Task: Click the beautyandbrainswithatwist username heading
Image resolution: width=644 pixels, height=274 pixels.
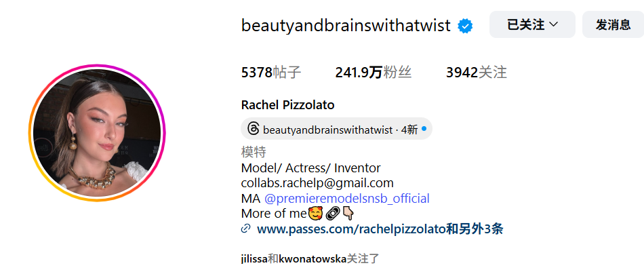Action: [x=346, y=26]
